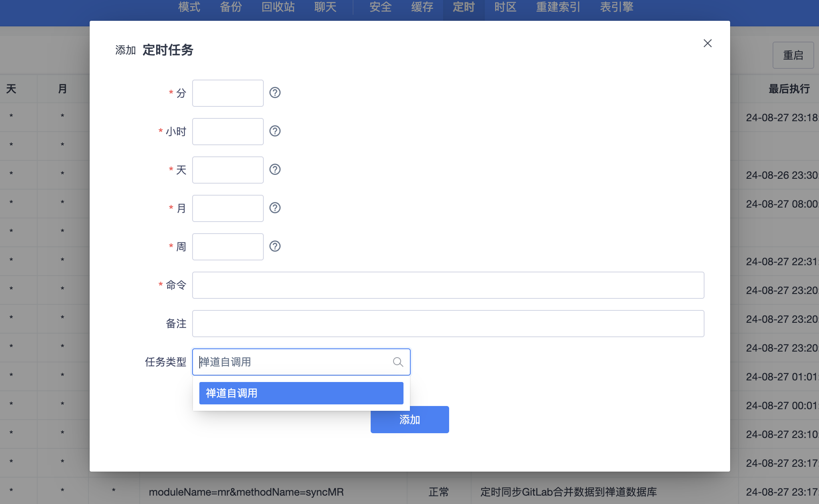Select the 表引擎 tab
The image size is (819, 504).
click(x=616, y=7)
